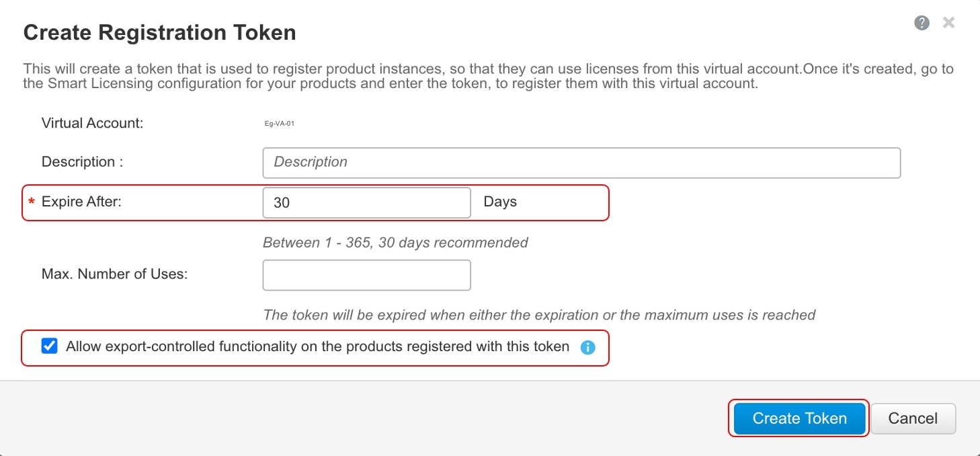Close the Create Registration Token dialog
Screen dimensions: 980x456
tap(948, 23)
